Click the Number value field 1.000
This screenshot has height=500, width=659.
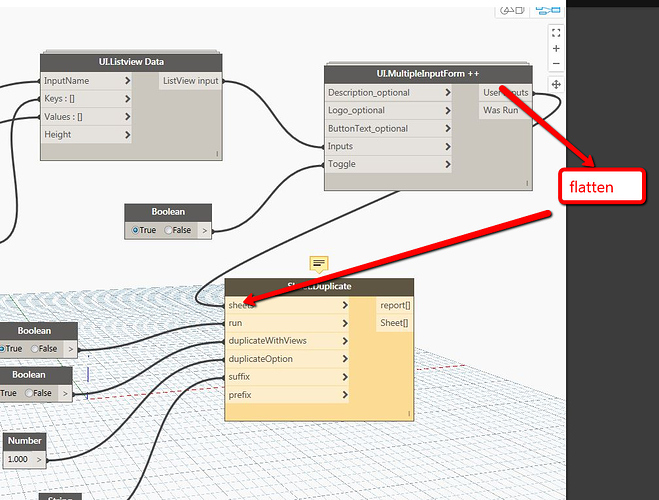(x=18, y=459)
